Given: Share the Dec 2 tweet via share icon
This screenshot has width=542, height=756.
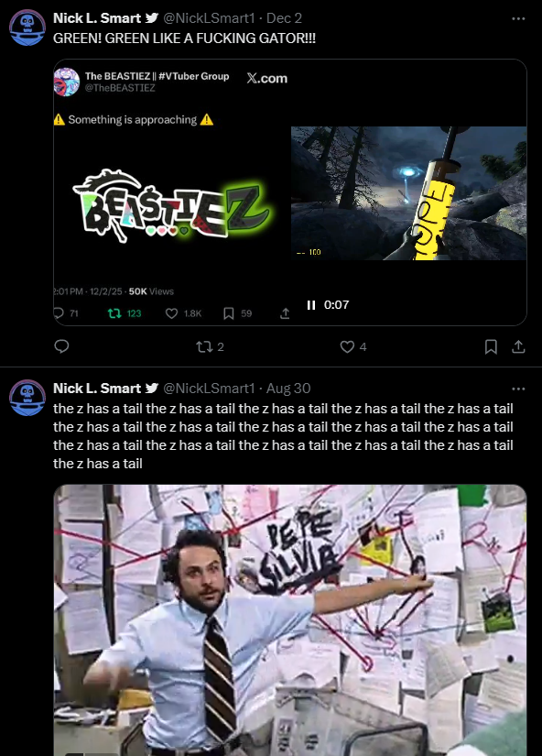Looking at the screenshot, I should (518, 346).
